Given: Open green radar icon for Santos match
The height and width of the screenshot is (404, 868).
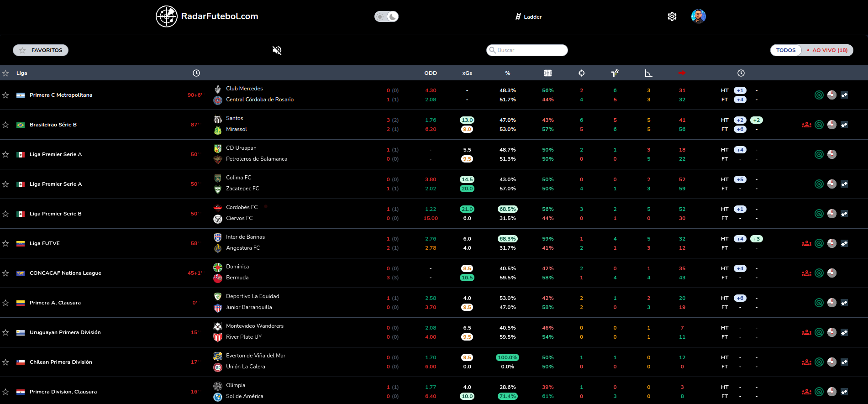Looking at the screenshot, I should pos(819,125).
